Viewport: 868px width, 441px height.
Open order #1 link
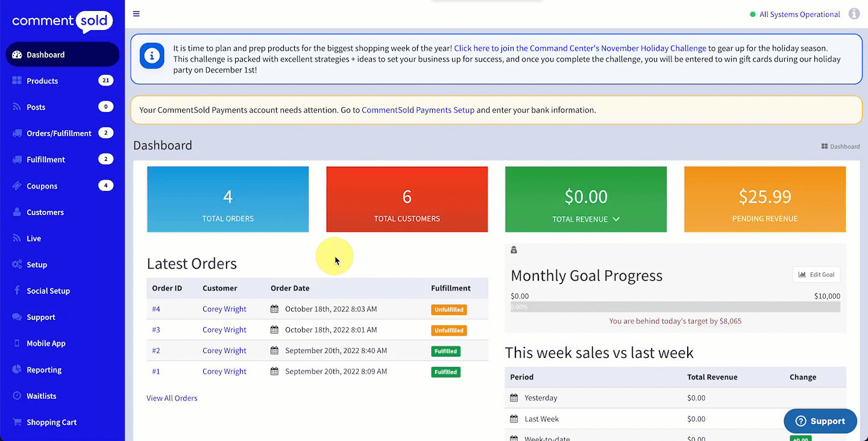(156, 372)
